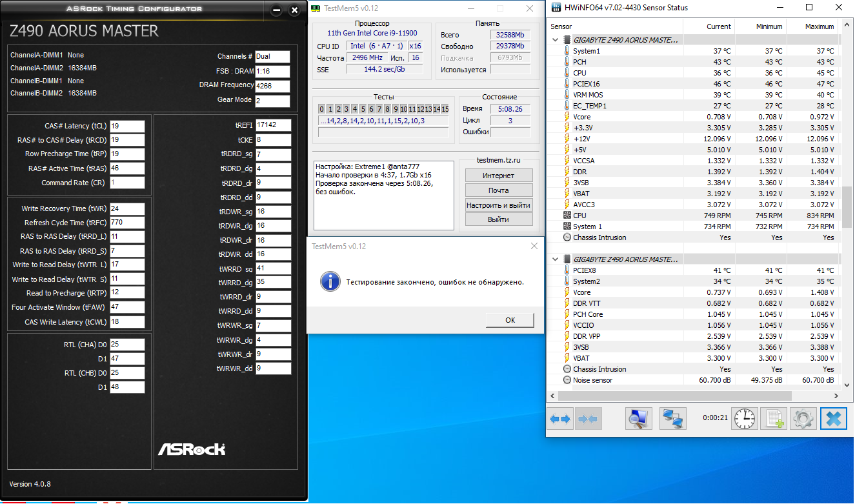Image resolution: width=855 pixels, height=504 pixels.
Task: Click HWiNFO64 horizontal scrollbar left arrow
Action: pos(552,396)
